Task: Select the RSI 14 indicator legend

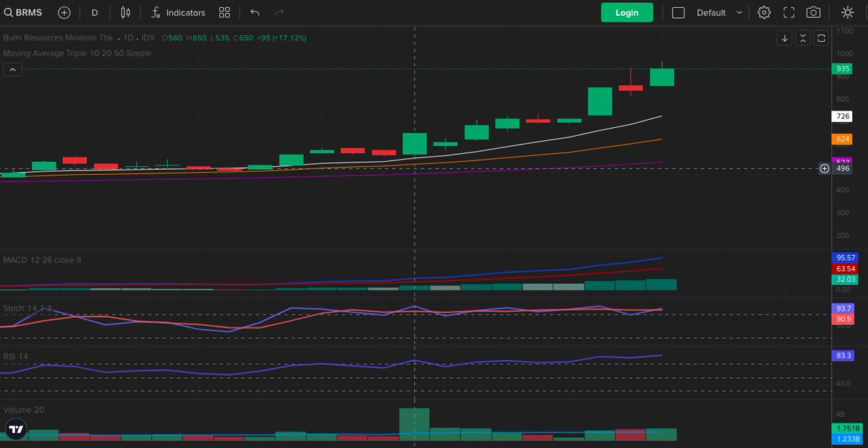Action: coord(16,356)
